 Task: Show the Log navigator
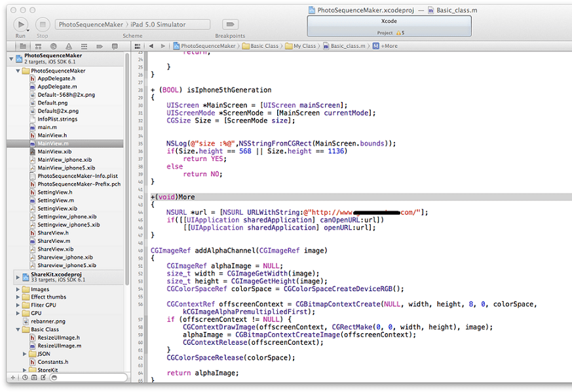tap(115, 46)
